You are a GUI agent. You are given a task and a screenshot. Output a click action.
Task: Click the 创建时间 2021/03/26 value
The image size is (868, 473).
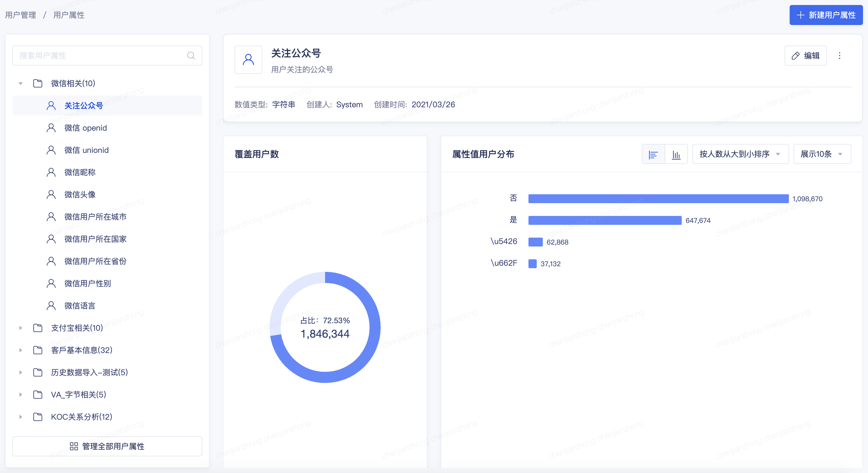point(433,104)
